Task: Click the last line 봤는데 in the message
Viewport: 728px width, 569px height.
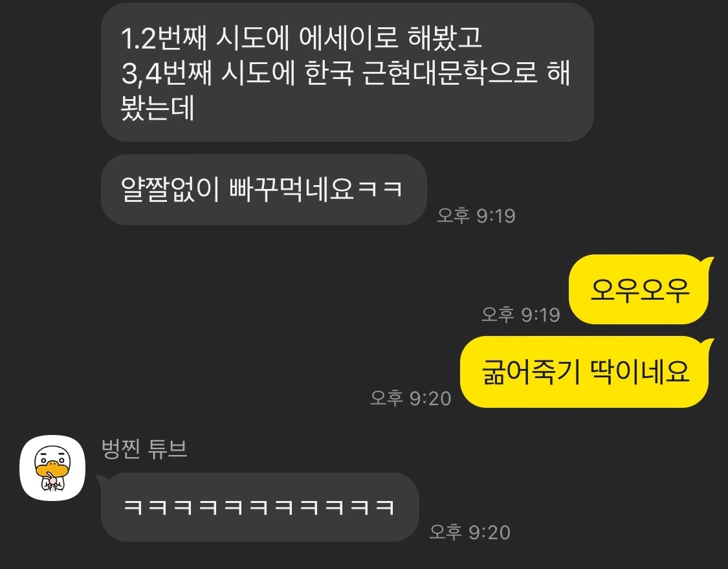Action: point(157,108)
